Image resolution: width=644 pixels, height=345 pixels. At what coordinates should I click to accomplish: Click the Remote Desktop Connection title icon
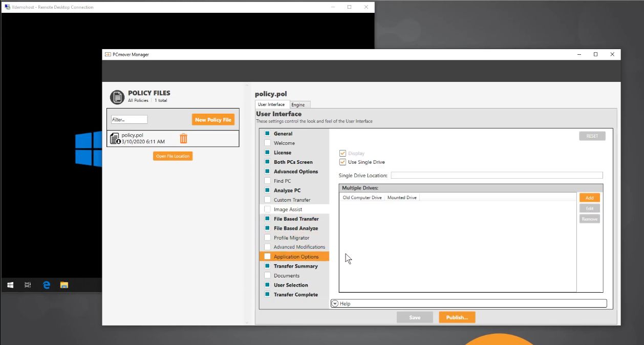7,7
